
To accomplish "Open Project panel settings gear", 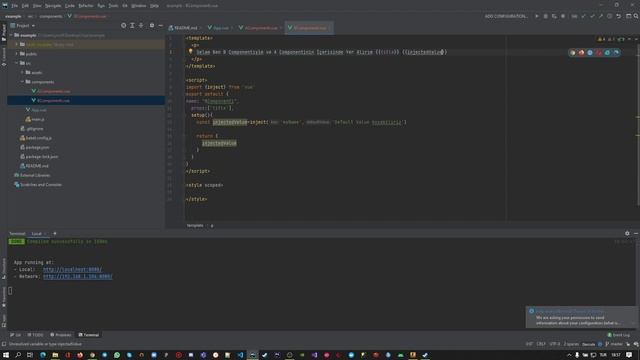I will pyautogui.click(x=152, y=25).
